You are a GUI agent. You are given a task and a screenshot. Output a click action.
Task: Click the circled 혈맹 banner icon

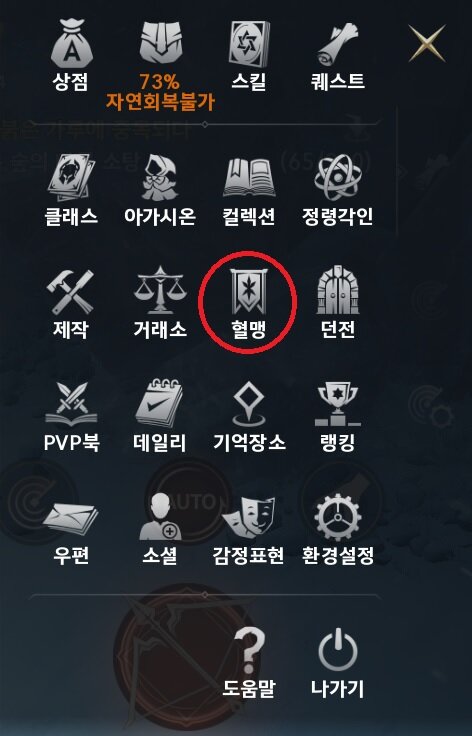click(248, 292)
